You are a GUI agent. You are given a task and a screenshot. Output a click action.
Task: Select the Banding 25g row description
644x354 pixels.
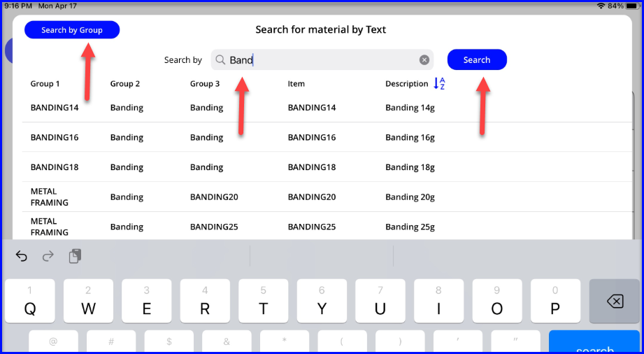coord(410,227)
